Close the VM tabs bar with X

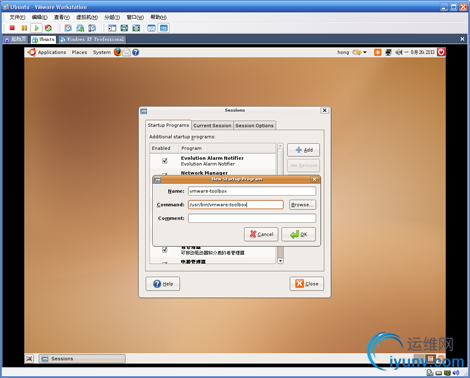[462, 39]
